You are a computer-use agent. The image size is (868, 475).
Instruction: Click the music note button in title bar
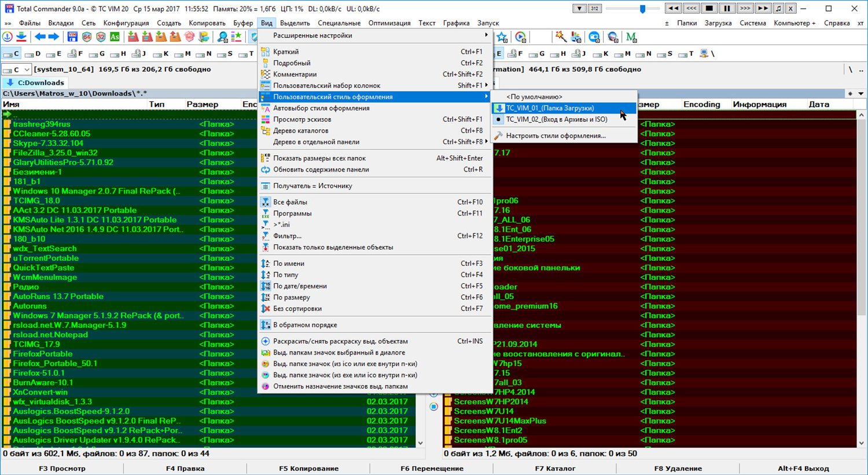coord(778,8)
